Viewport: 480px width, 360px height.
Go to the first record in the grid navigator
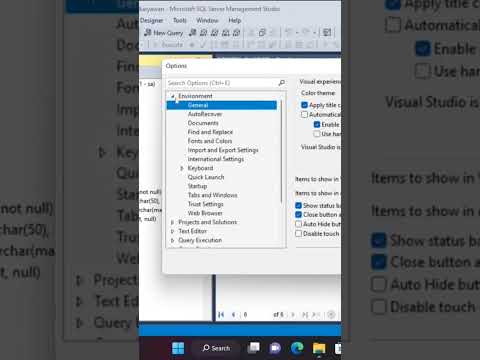221,314
